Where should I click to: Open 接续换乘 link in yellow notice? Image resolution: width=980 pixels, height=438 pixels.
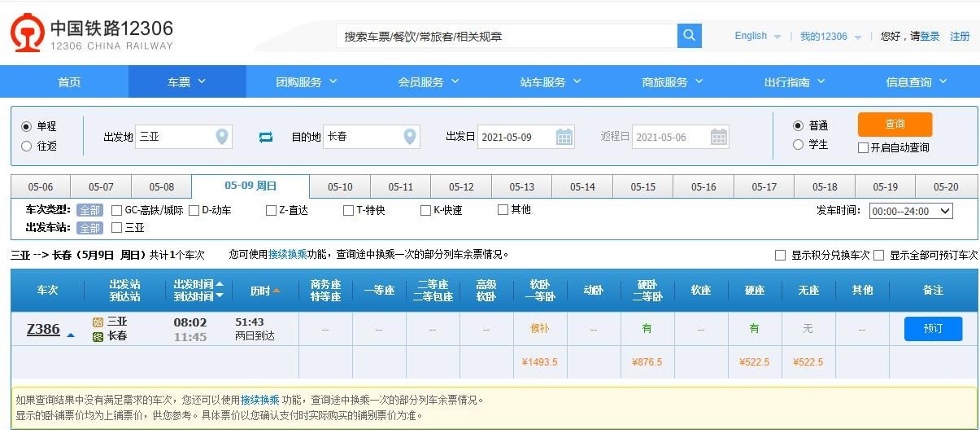point(259,400)
